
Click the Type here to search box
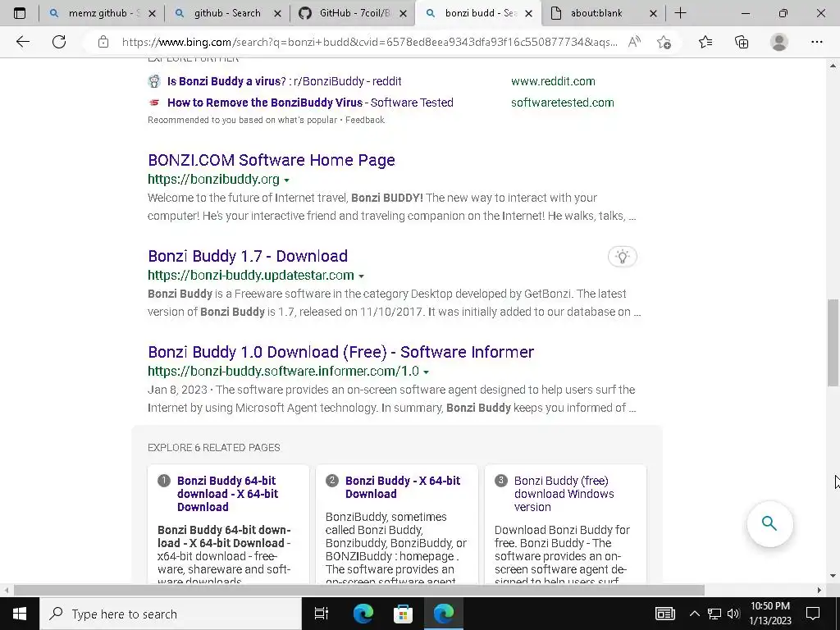(171, 614)
